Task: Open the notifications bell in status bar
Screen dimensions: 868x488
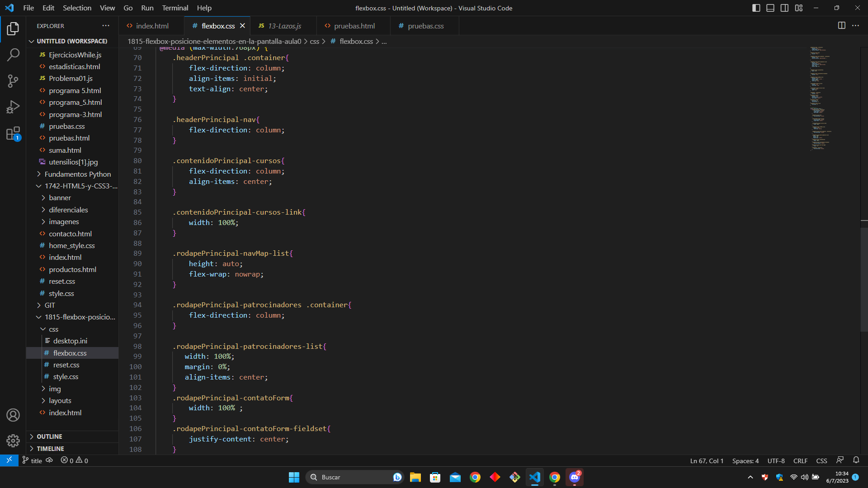Action: click(856, 460)
